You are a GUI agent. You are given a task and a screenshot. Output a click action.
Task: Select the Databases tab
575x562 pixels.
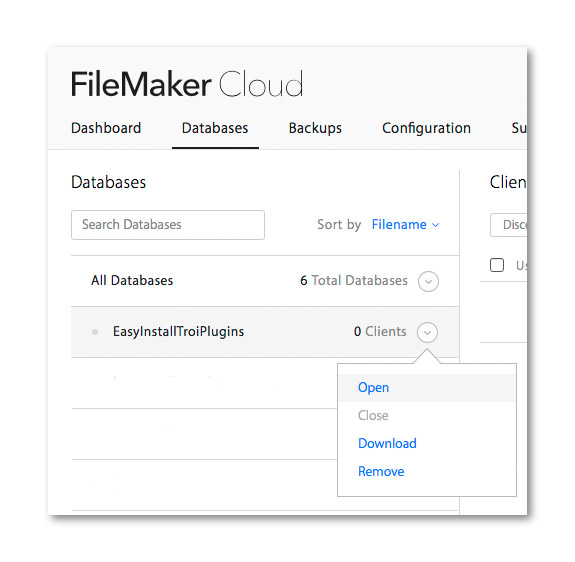point(215,128)
